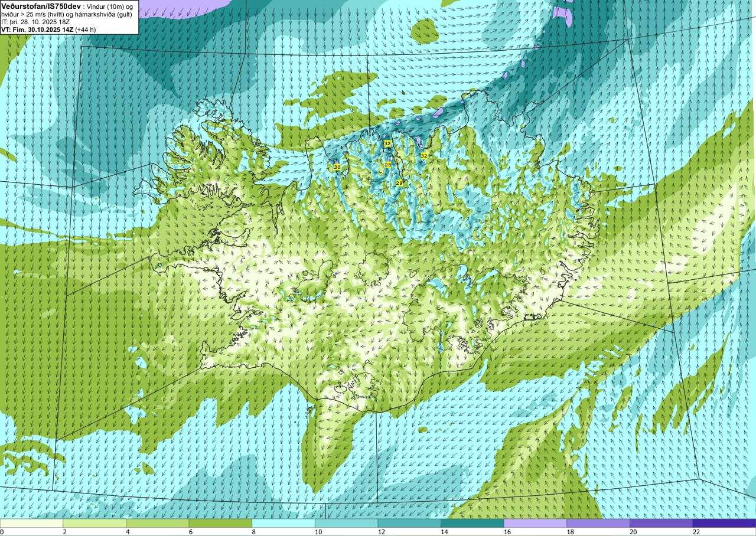The width and height of the screenshot is (756, 536).
Task: Click the legend scale number "20"
Action: 634,532
